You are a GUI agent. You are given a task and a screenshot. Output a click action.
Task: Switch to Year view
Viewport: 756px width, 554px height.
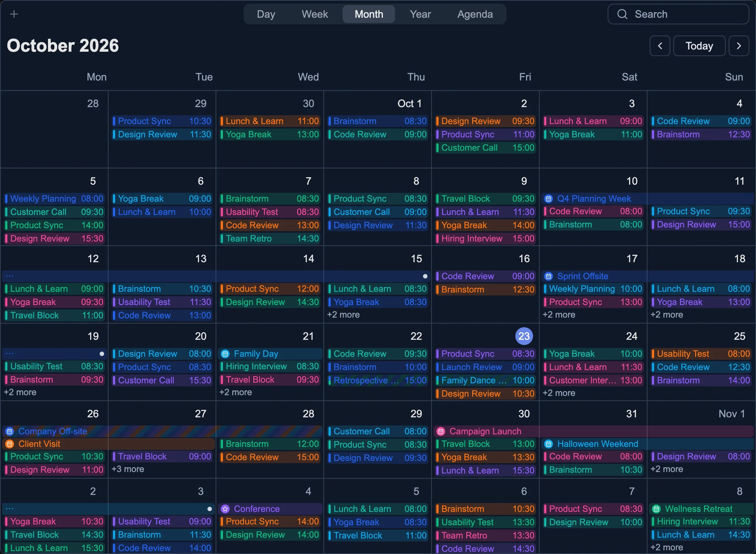click(420, 14)
